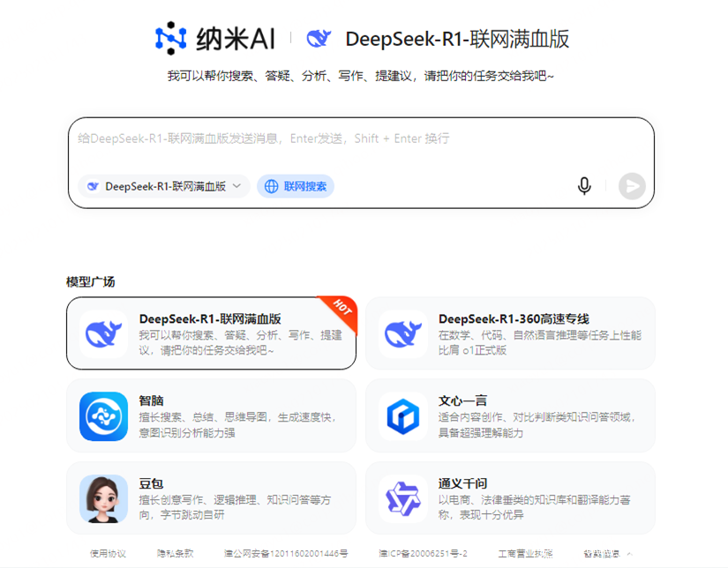Open the 工商营业执照 footer link

525,554
